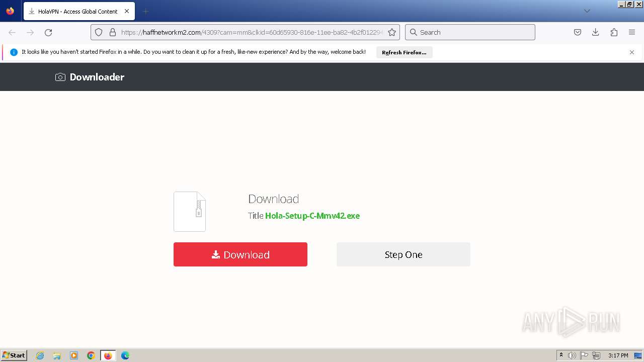Click the info icon in notification bar
This screenshot has width=644, height=362.
[x=14, y=52]
